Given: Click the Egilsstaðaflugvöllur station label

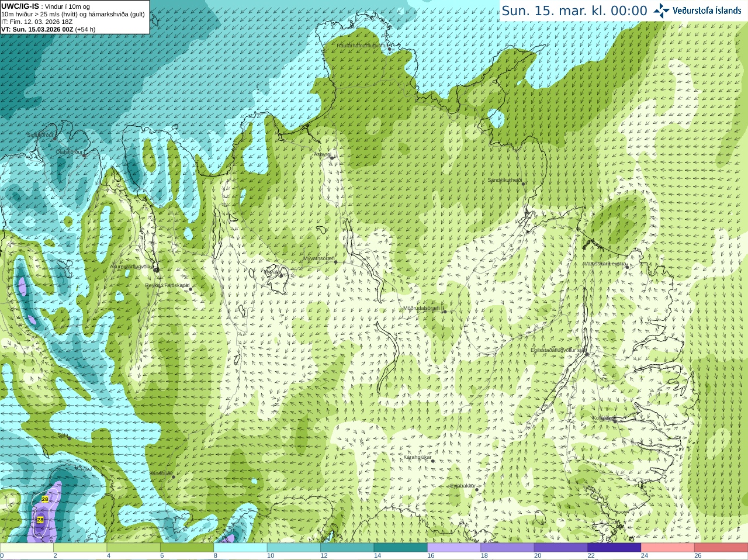Looking at the screenshot, I should coord(558,350).
